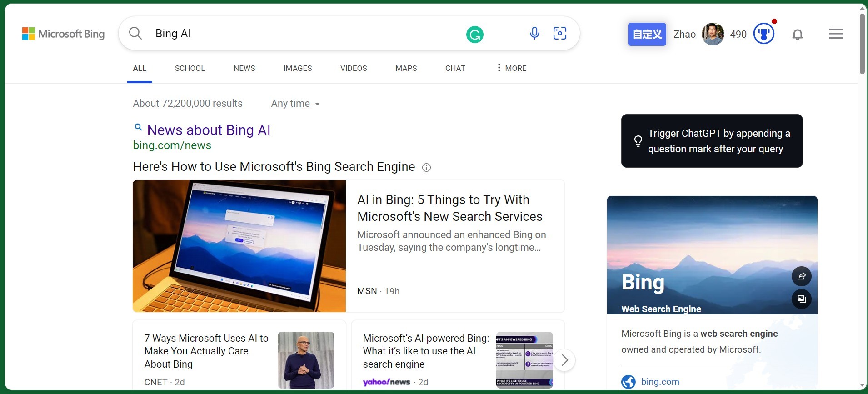Click the bing.com link in the side card

[660, 382]
